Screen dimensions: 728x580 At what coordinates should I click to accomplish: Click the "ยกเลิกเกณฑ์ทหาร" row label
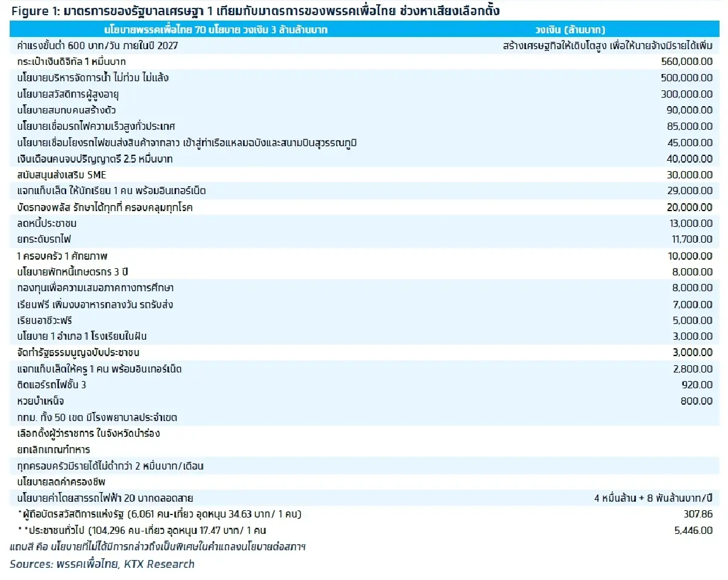point(54,450)
